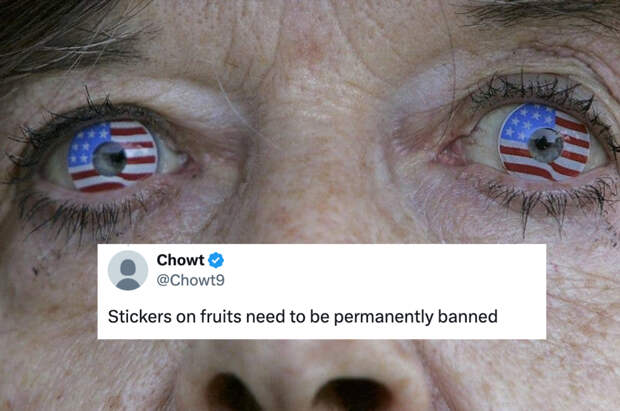Click the left eye's American flag contact lens
The height and width of the screenshot is (411, 620).
(113, 157)
